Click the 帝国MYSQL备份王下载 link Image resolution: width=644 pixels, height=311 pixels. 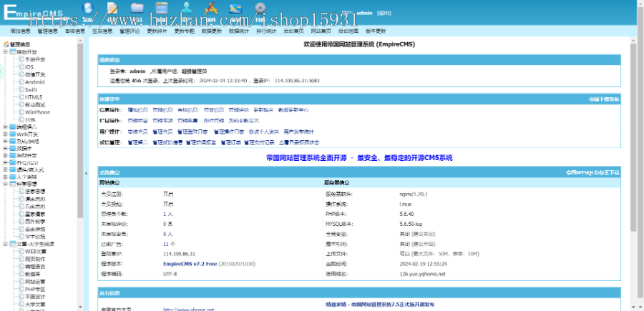(592, 173)
